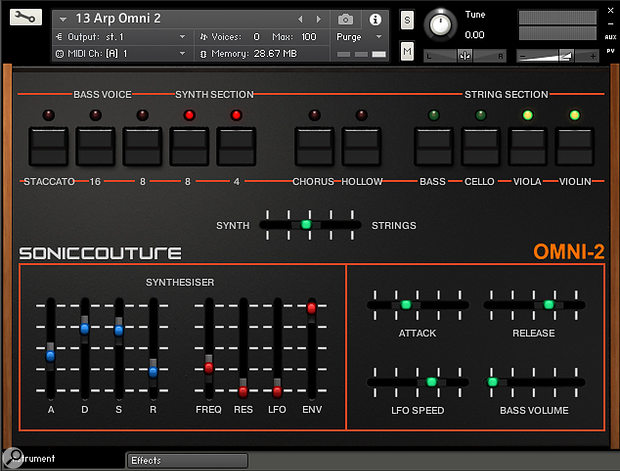The height and width of the screenshot is (471, 620).
Task: Toggle the Chorus switch
Action: [314, 146]
